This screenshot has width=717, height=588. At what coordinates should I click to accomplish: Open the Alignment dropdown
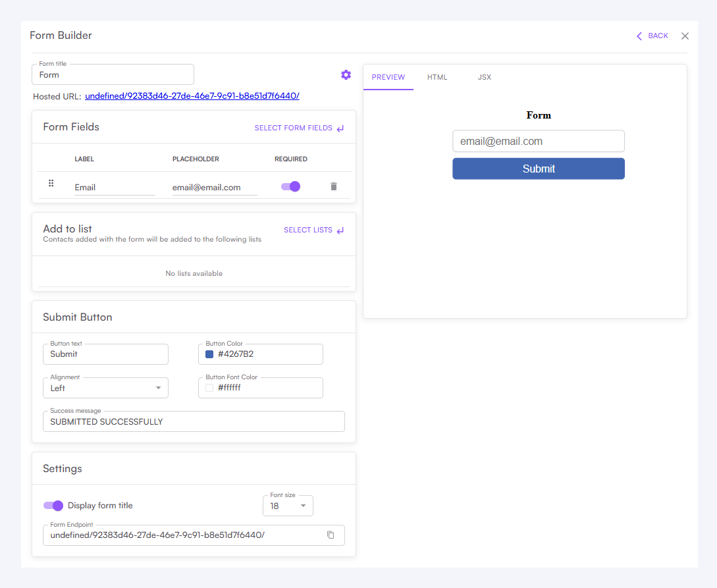tap(105, 388)
